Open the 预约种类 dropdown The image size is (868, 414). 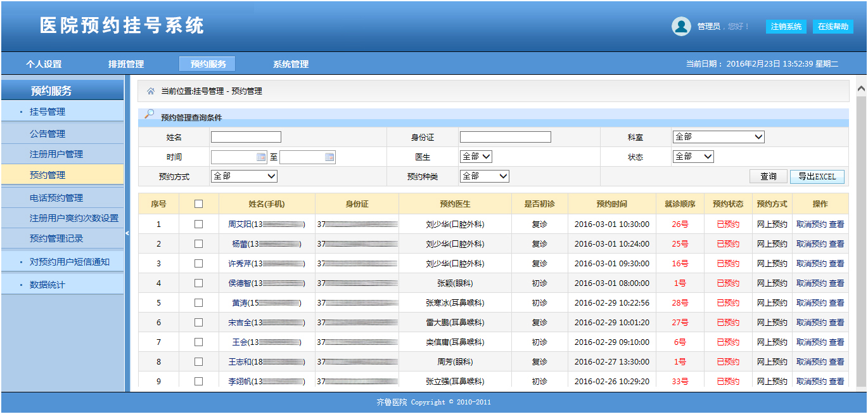tap(485, 176)
